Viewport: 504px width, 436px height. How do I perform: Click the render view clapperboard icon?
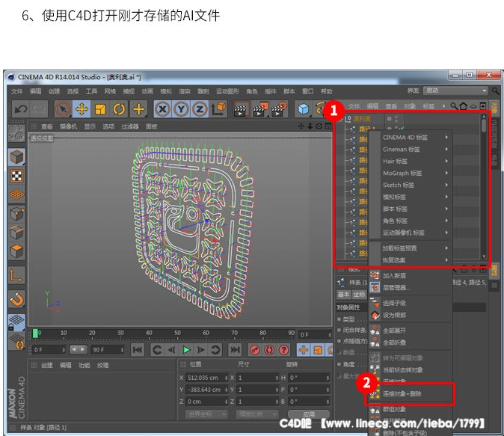click(241, 109)
